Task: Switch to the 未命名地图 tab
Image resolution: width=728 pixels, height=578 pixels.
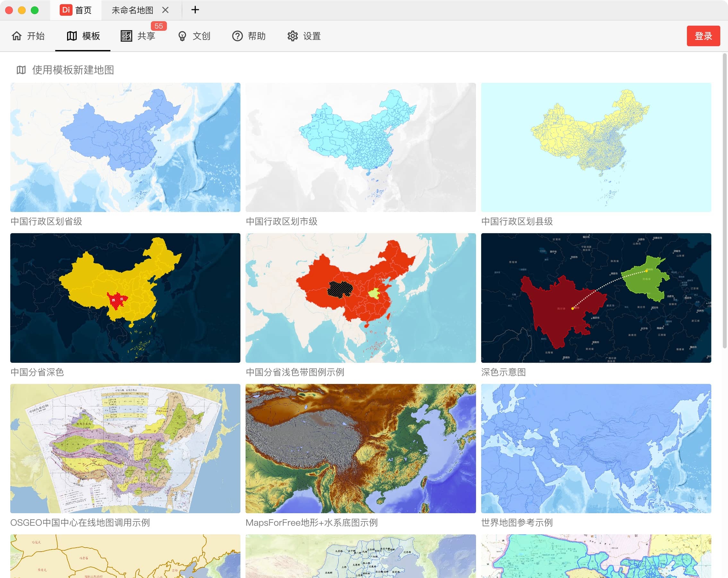Action: [132, 10]
